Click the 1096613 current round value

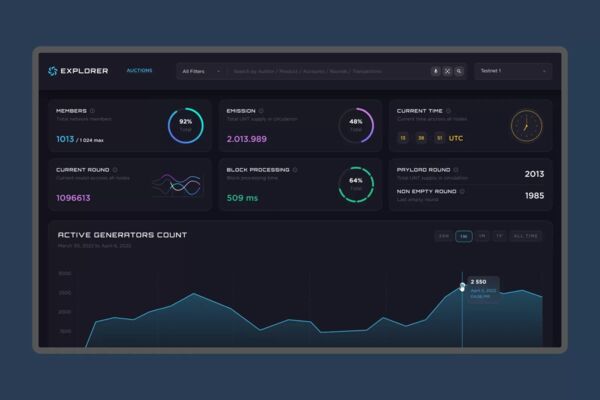[x=73, y=198]
